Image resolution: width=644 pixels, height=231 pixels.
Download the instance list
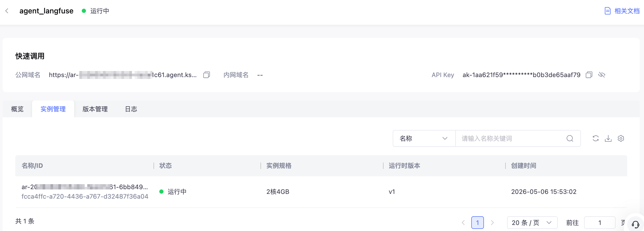tap(608, 138)
